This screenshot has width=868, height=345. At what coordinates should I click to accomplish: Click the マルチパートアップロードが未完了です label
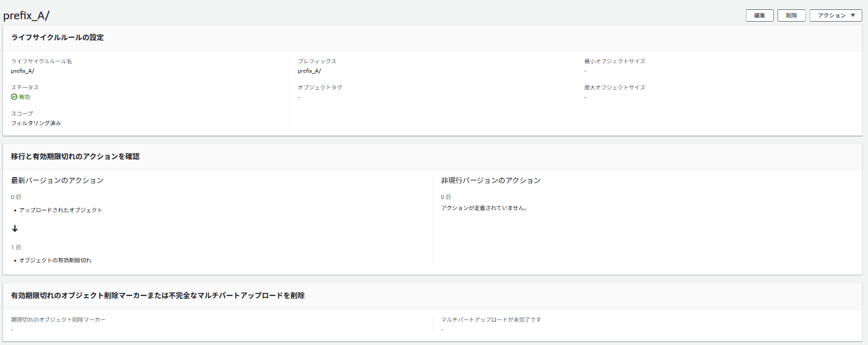pyautogui.click(x=491, y=320)
